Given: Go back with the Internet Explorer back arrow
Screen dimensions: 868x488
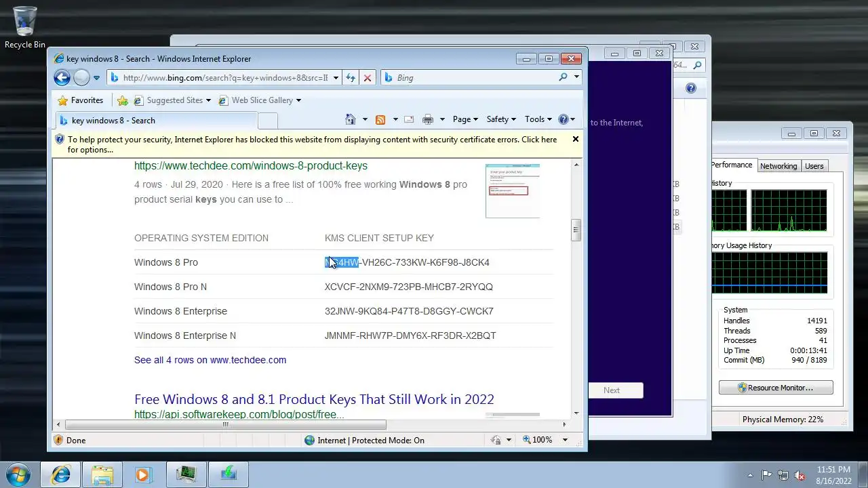Looking at the screenshot, I should [62, 78].
